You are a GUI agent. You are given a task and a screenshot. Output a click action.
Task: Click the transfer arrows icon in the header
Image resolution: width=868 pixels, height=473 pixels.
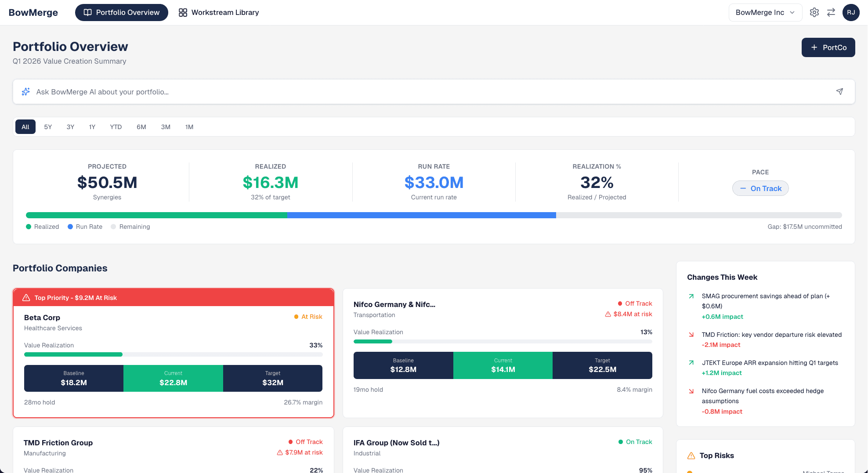(x=831, y=12)
